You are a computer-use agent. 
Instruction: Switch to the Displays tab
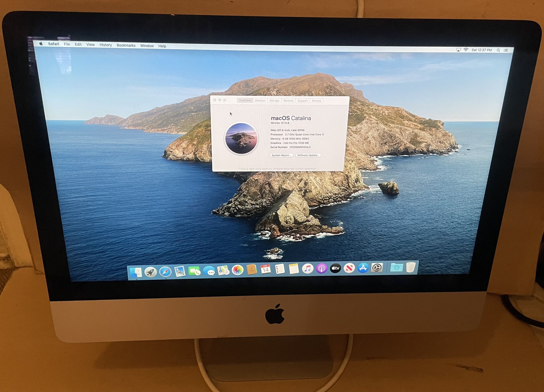260,100
